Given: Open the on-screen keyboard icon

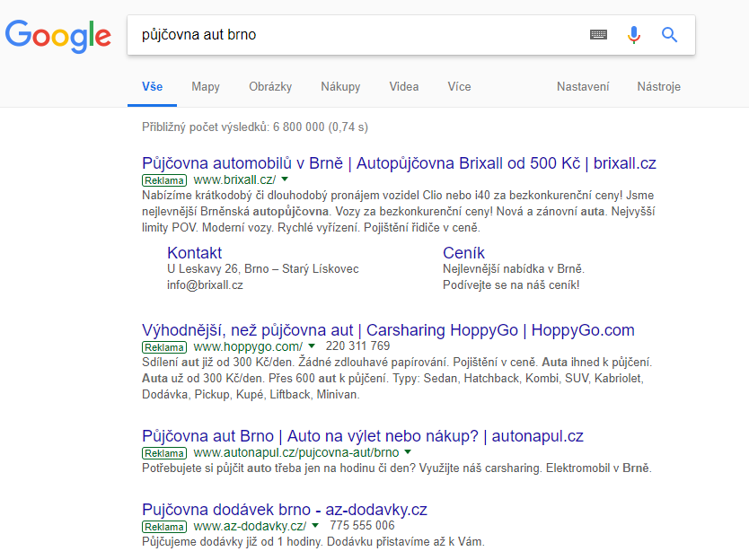Looking at the screenshot, I should tap(598, 34).
